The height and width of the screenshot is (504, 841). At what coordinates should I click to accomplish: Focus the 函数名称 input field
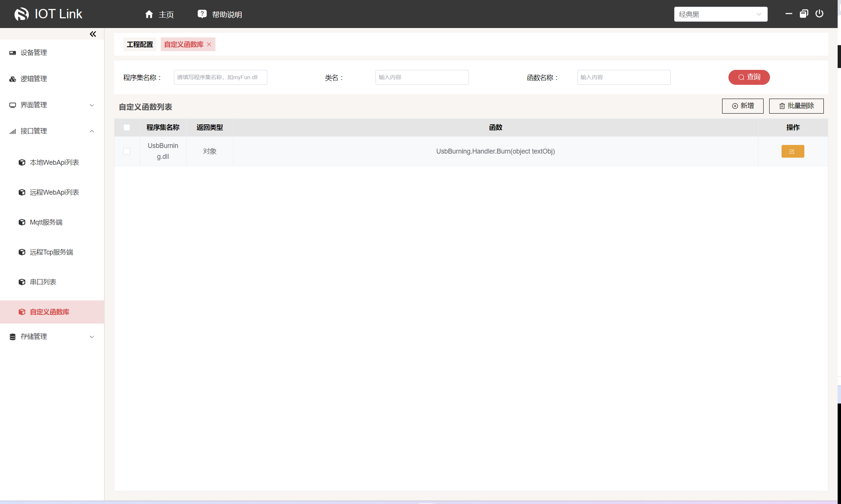624,77
